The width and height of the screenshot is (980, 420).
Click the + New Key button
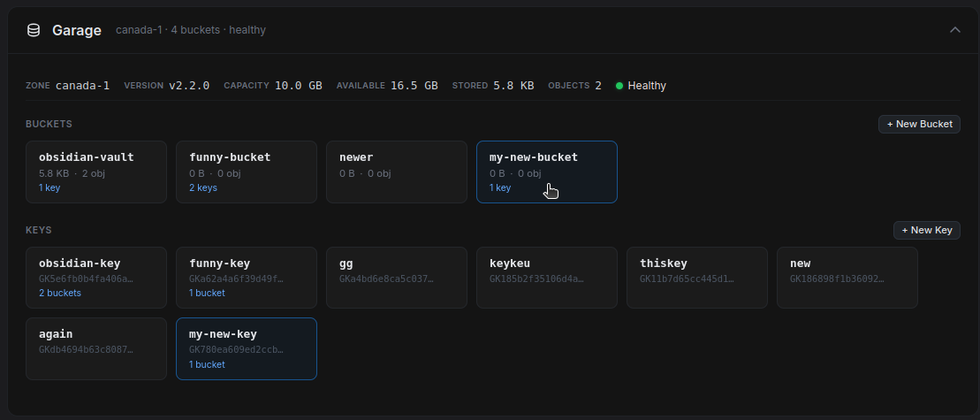click(x=927, y=230)
